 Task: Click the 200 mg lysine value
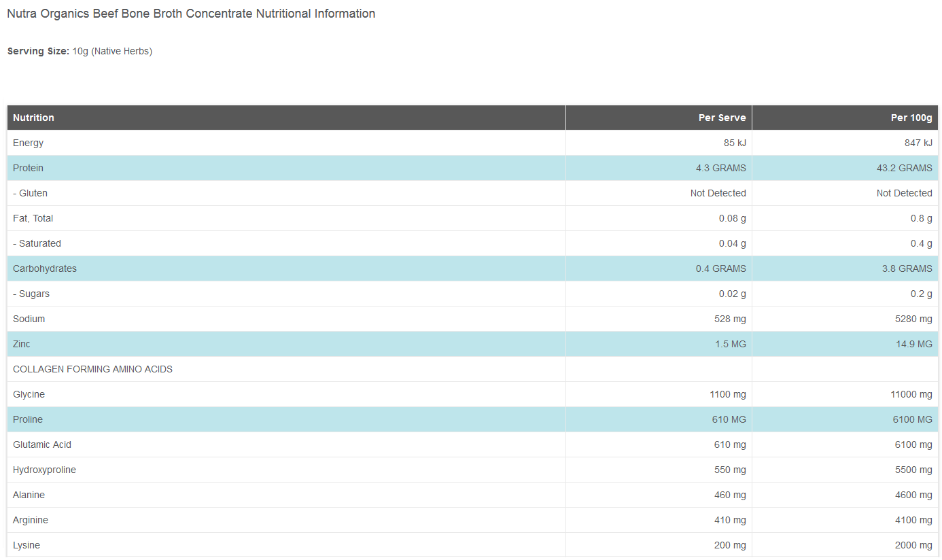(731, 545)
